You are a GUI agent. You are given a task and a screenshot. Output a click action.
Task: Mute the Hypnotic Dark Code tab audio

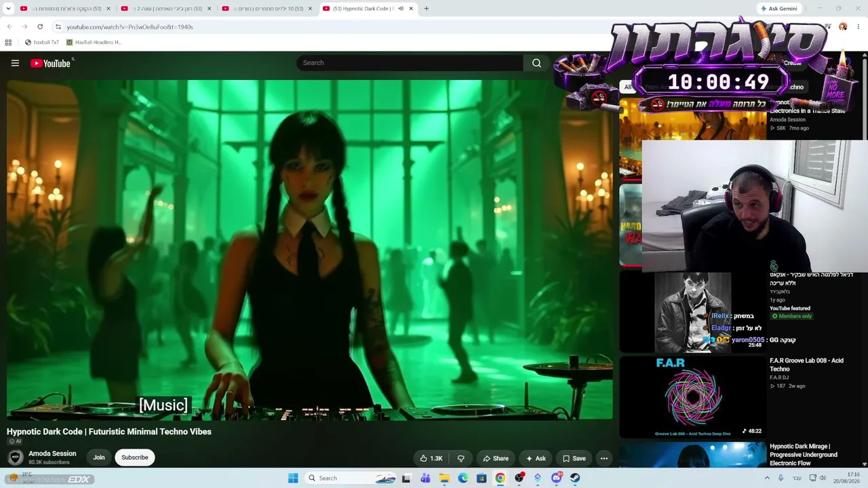pyautogui.click(x=400, y=9)
